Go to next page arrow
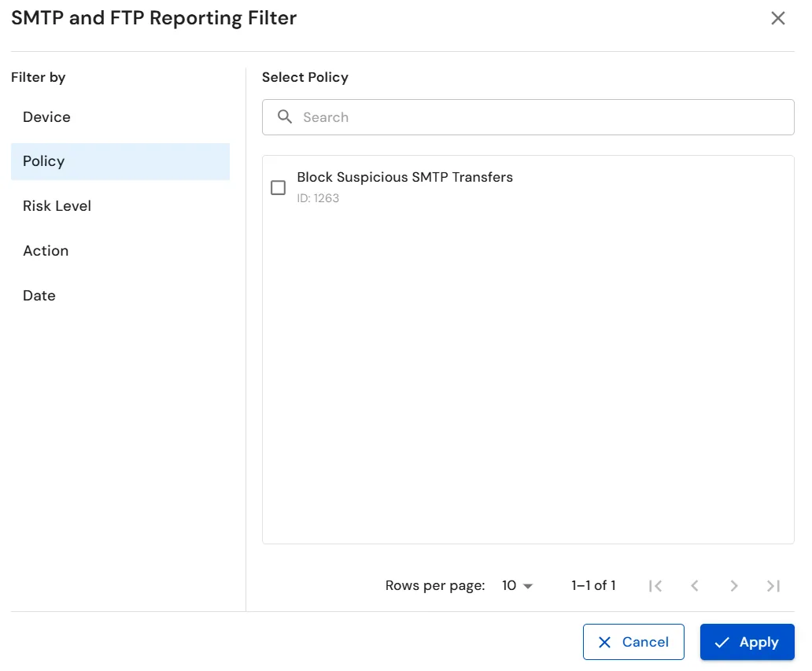 (x=734, y=585)
